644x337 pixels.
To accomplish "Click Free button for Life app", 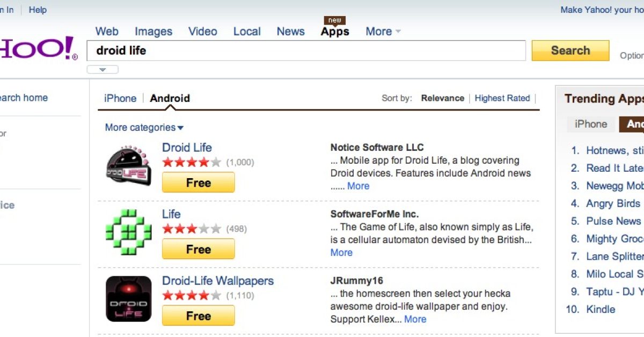I will (198, 250).
